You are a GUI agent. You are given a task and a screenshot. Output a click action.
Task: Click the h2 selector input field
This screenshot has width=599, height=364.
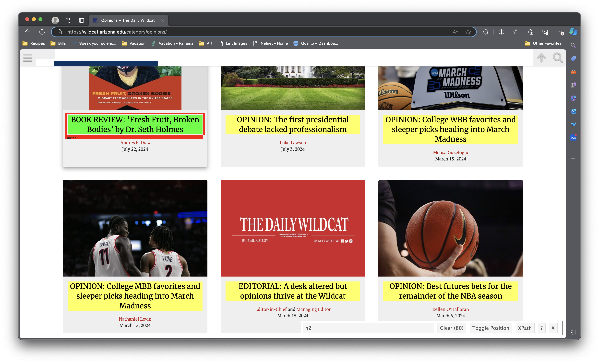point(368,328)
